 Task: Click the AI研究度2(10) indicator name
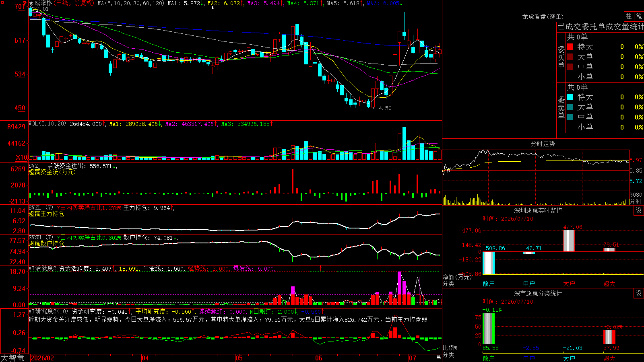click(49, 311)
